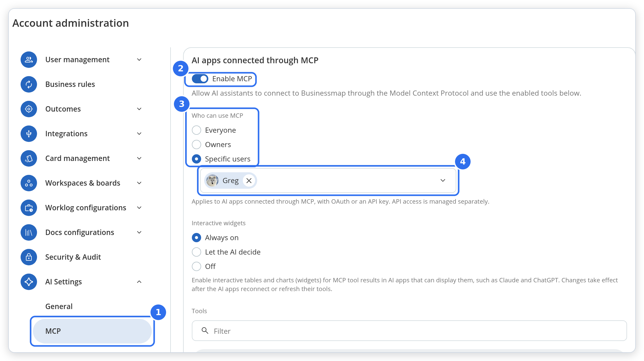Expand the Workspaces & boards chevron
The height and width of the screenshot is (361, 644).
[139, 183]
